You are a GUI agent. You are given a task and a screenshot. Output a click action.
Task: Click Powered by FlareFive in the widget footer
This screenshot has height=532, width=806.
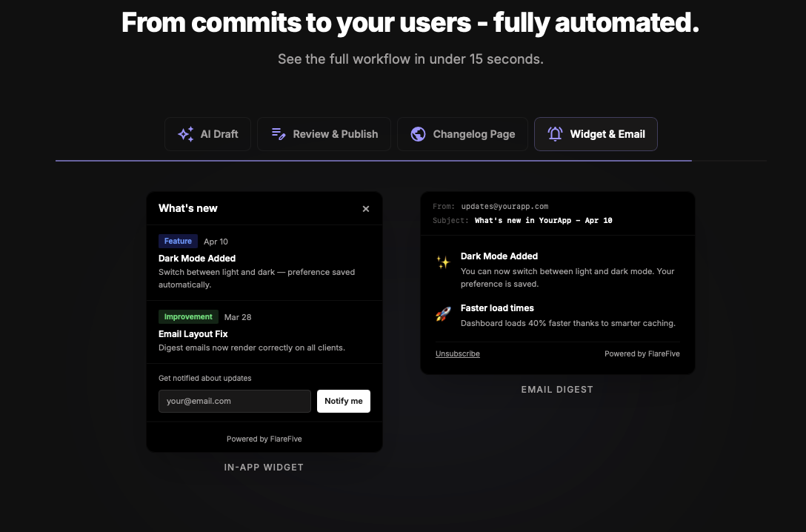click(x=264, y=439)
